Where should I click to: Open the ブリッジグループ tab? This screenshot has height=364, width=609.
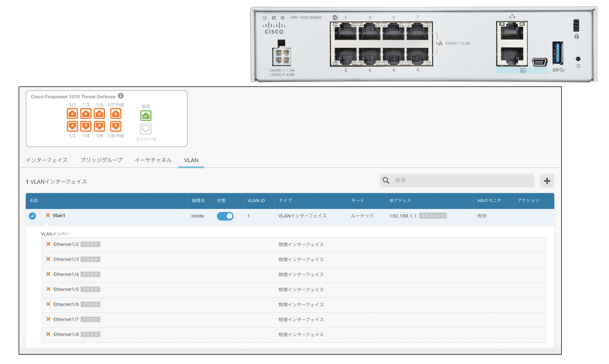click(101, 160)
